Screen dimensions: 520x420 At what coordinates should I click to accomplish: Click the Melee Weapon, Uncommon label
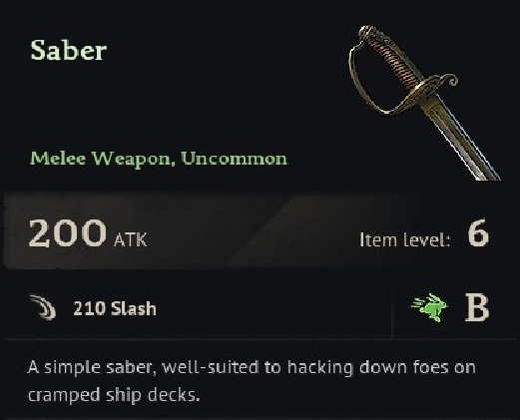pyautogui.click(x=159, y=159)
